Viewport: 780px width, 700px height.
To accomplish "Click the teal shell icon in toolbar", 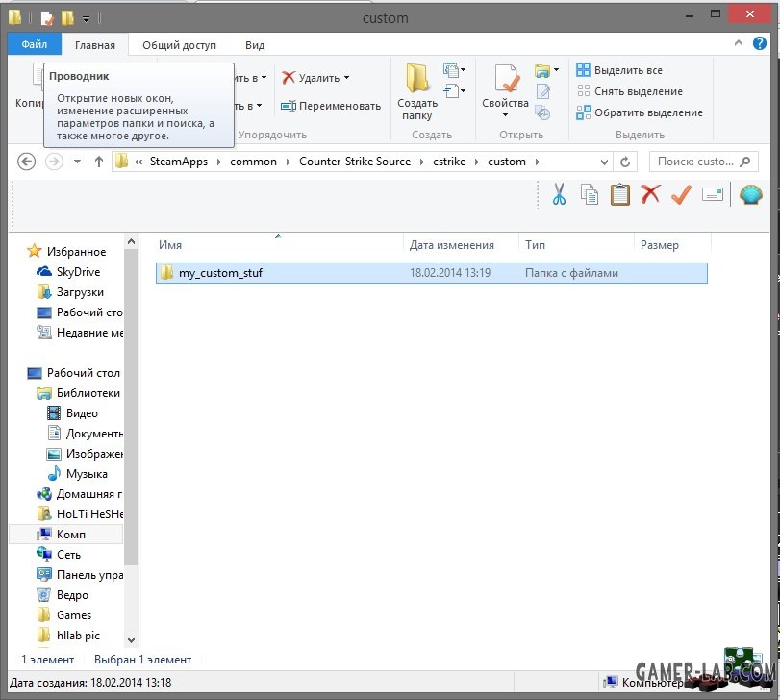I will coord(750,194).
